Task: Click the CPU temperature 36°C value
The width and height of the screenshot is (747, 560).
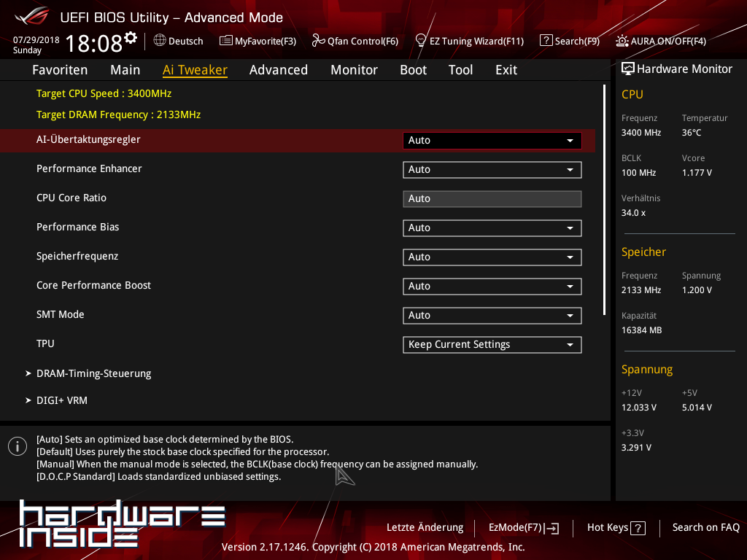Action: coord(692,133)
